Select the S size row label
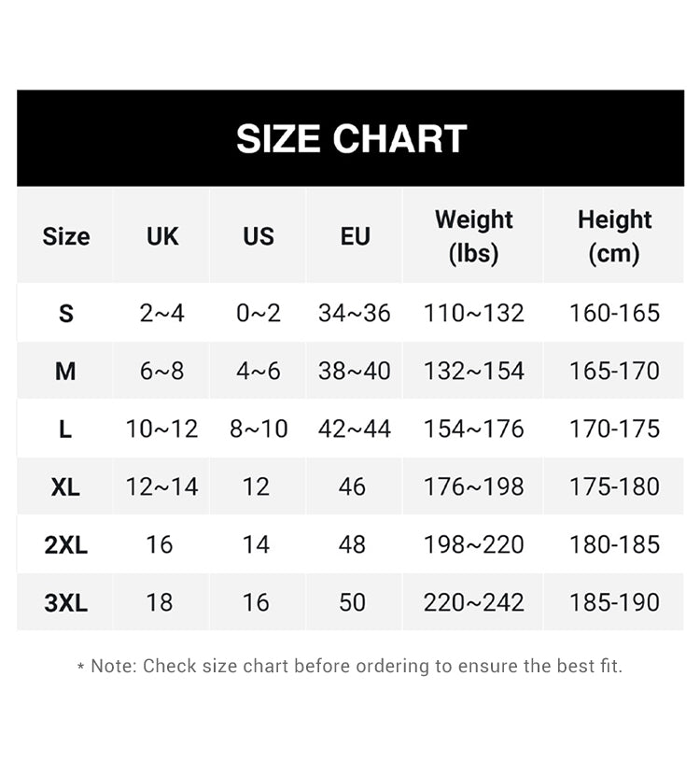Screen dimensions: 700x775 tap(66, 314)
